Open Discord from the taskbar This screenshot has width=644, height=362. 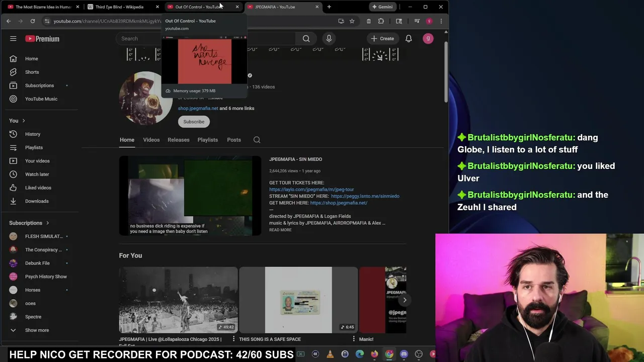[x=404, y=354]
